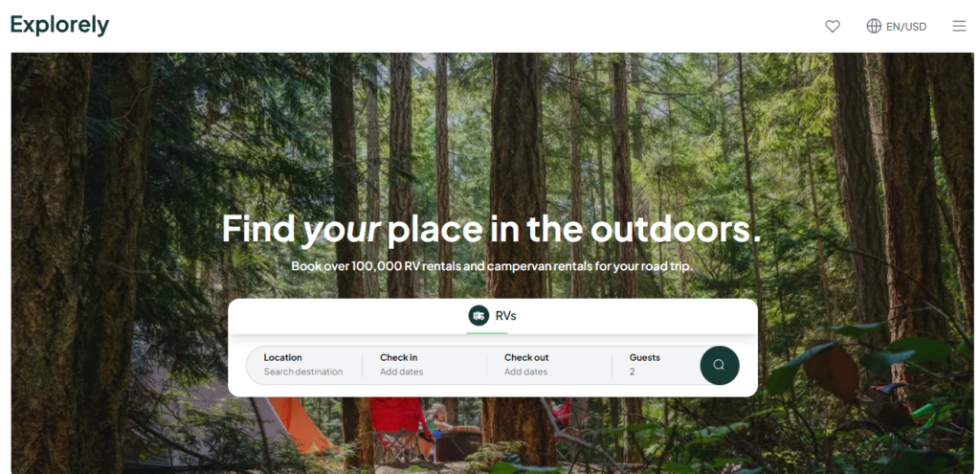Focus the Search destination placeholder text
This screenshot has width=980, height=474.
(303, 372)
